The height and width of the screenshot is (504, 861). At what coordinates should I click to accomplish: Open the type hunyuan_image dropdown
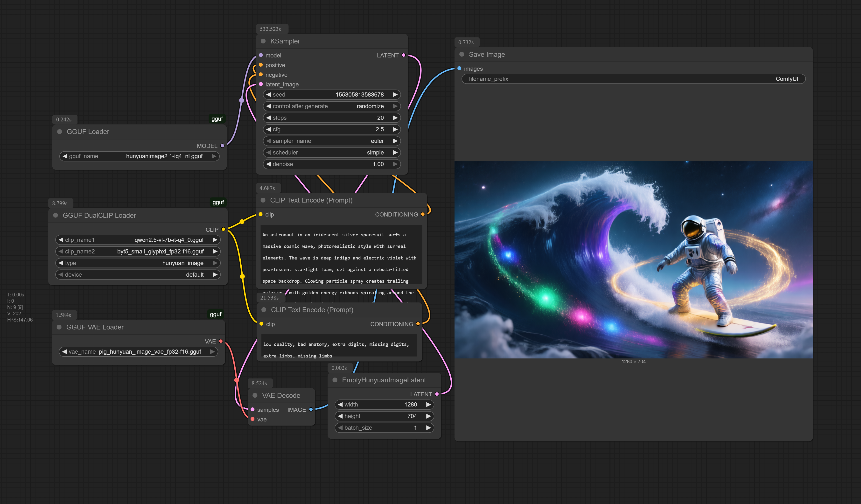[x=138, y=263]
